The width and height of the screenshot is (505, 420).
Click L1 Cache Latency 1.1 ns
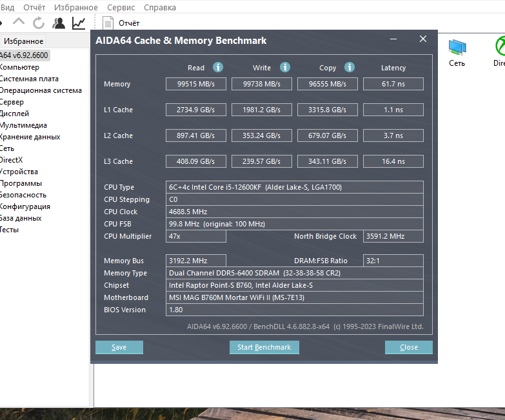point(393,110)
